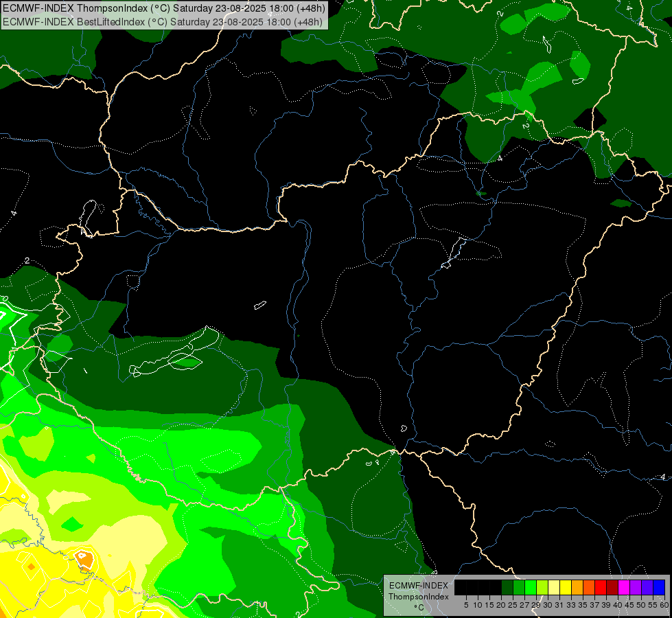Select the medium green 25–27 legend swatch
This screenshot has width=672, height=618.
pyautogui.click(x=519, y=587)
